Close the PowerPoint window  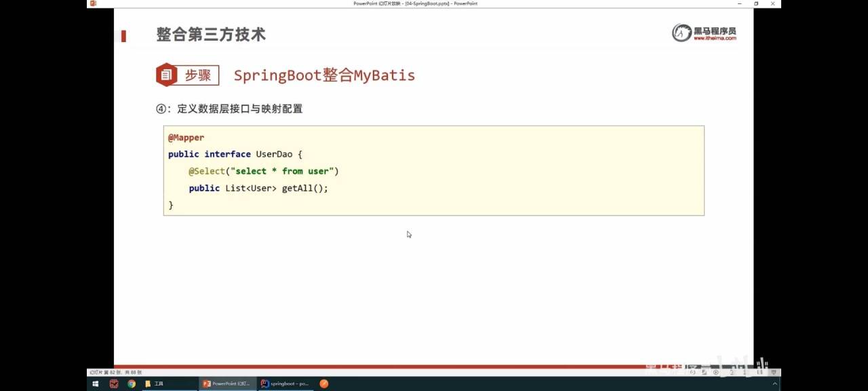(772, 3)
